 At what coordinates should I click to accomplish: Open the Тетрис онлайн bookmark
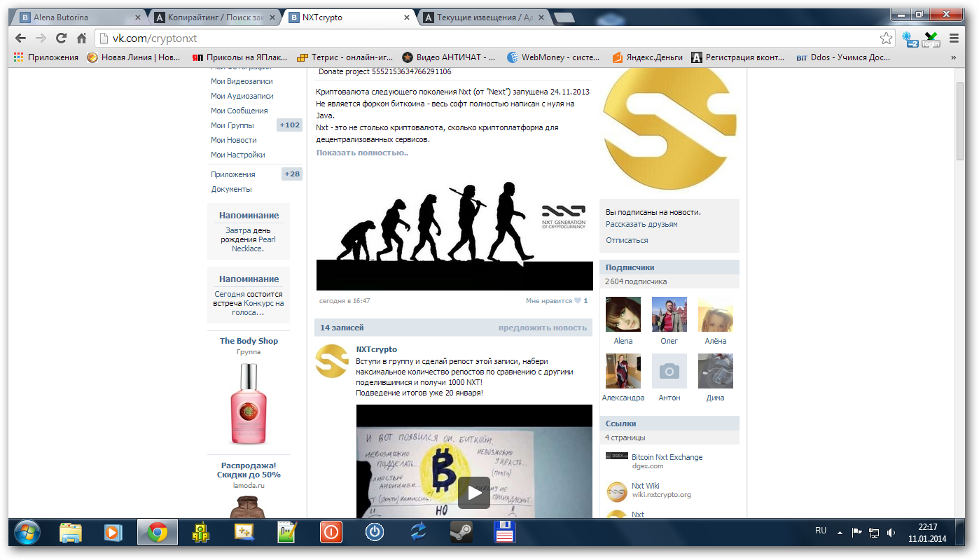344,57
